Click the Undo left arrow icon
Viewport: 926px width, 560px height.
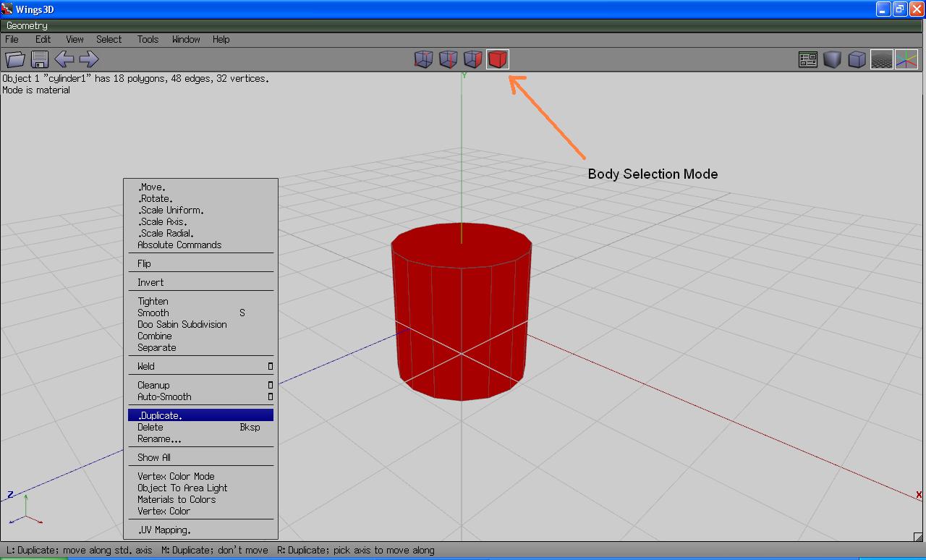click(64, 59)
